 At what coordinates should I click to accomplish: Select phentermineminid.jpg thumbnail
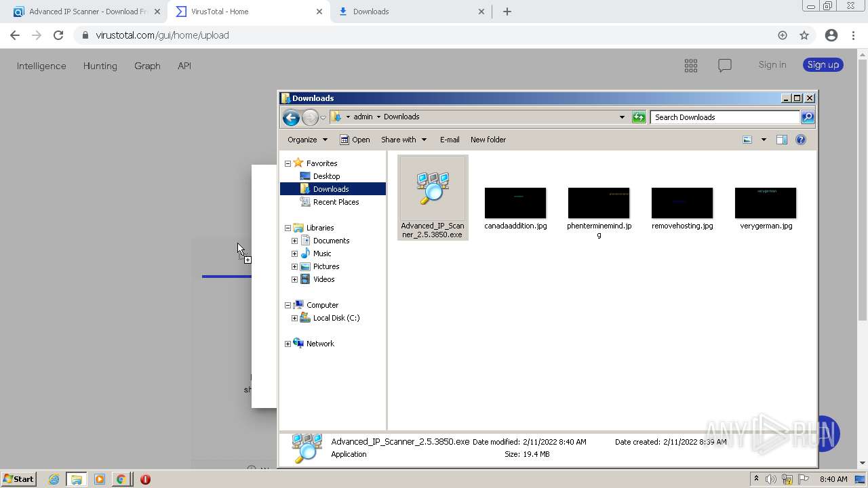[599, 203]
